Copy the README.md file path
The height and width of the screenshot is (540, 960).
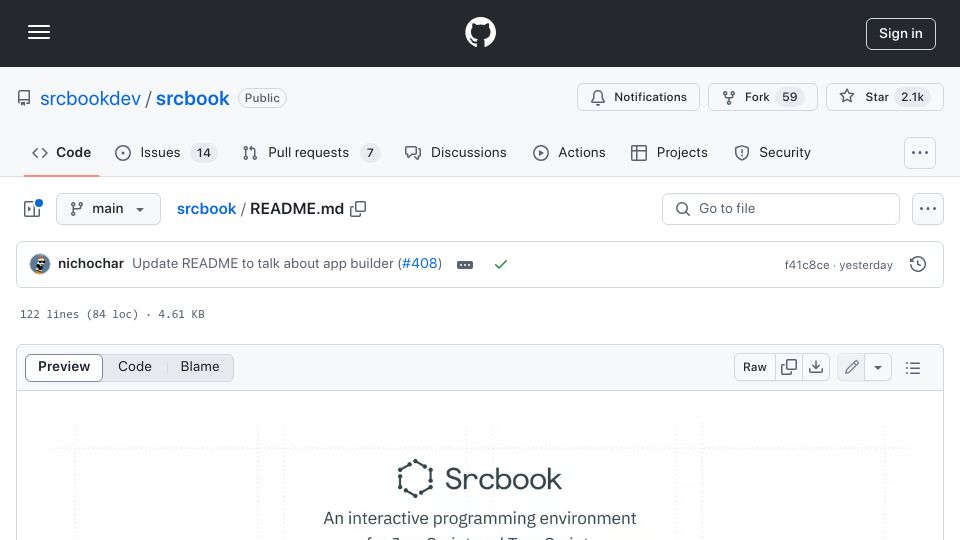[x=358, y=209]
